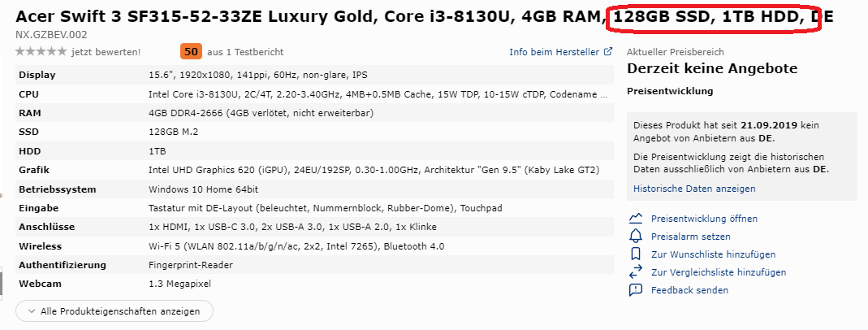Click the 4GB DDR4-2666 value
868x330 pixels.
click(x=261, y=113)
